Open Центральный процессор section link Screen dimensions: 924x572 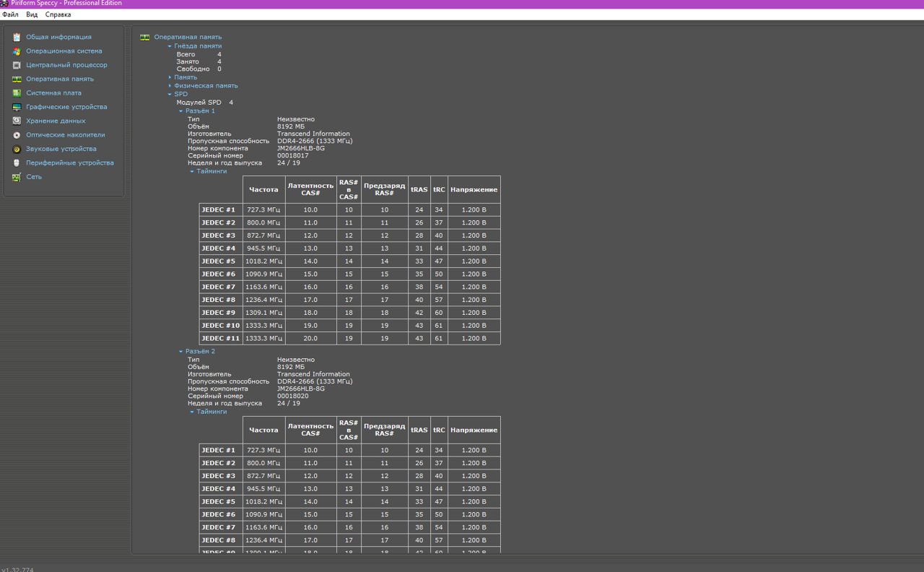point(66,65)
